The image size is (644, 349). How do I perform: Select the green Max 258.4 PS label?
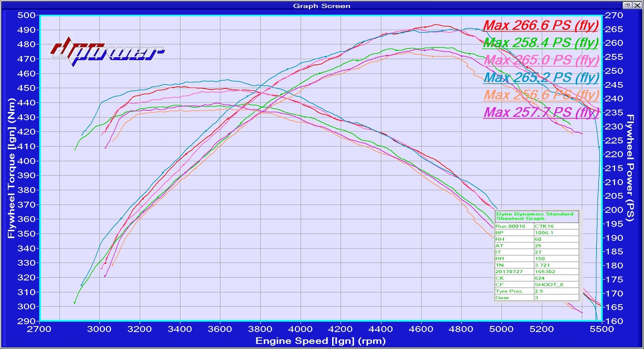(x=541, y=43)
